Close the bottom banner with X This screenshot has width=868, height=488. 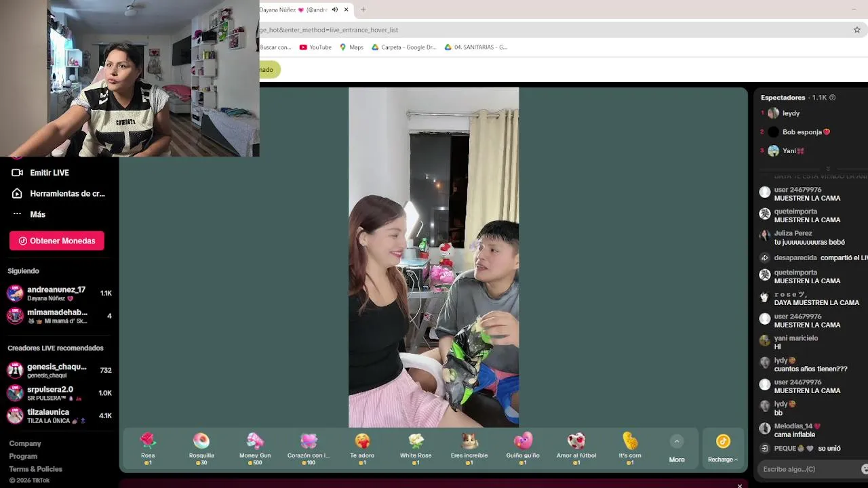[x=740, y=485]
